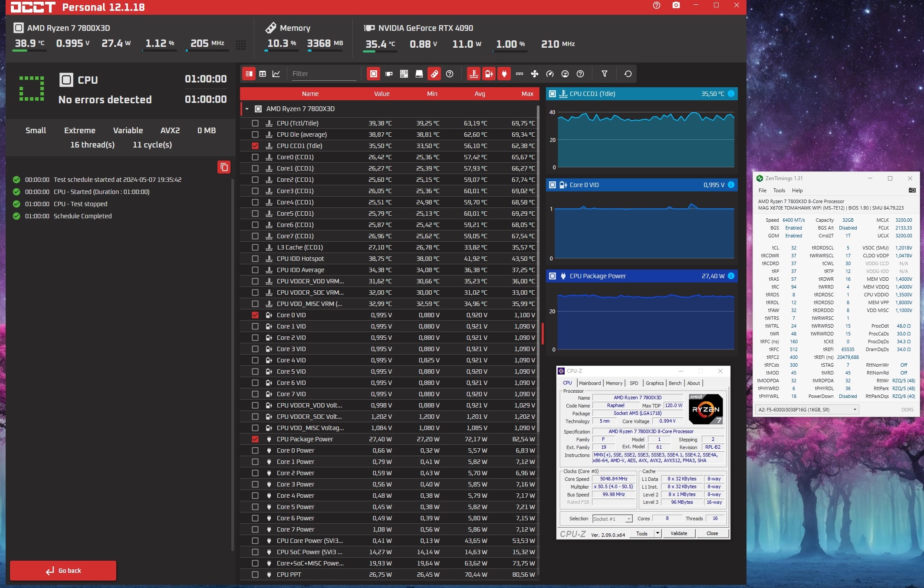The height and width of the screenshot is (588, 924).
Task: Switch to list-with-graphs view icon
Action: pos(249,74)
